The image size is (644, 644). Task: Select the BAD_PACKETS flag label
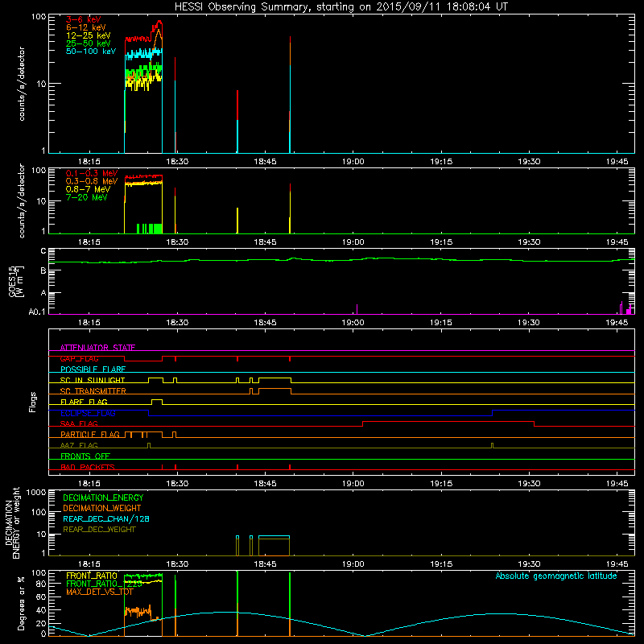(x=88, y=467)
